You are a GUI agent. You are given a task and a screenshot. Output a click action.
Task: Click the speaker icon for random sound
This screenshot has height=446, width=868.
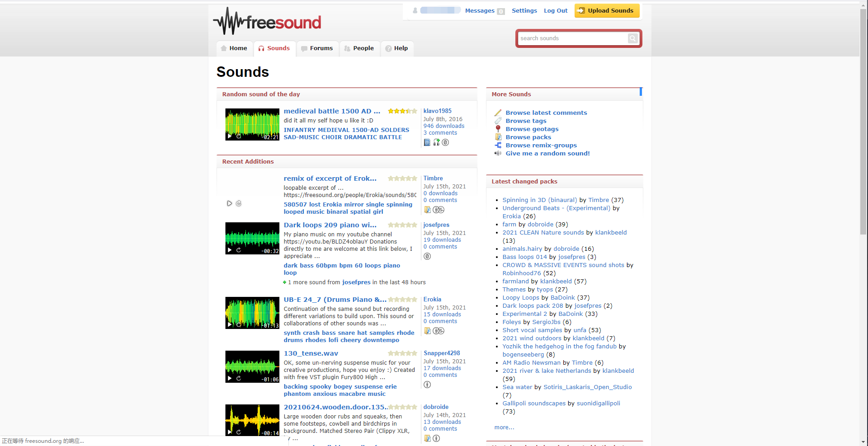498,153
